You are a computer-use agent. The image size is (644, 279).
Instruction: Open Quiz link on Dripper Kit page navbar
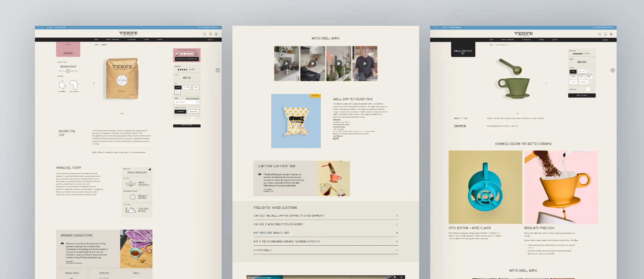(605, 40)
